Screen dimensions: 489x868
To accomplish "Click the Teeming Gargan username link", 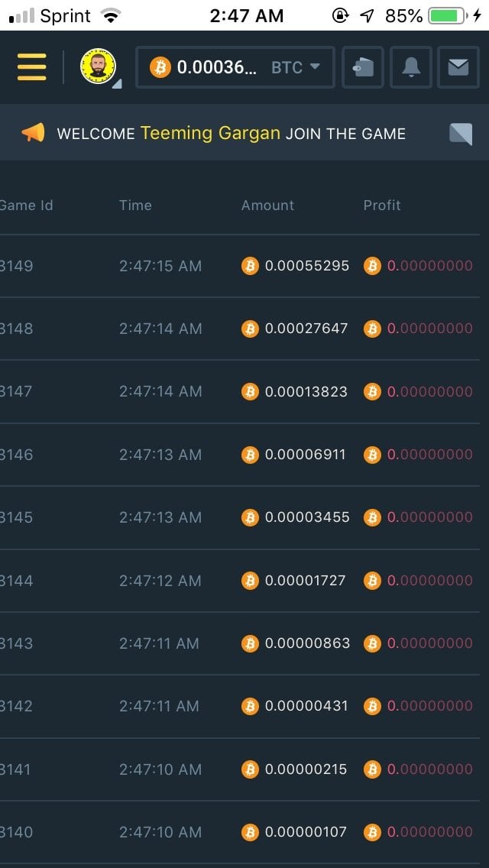I will 210,133.
